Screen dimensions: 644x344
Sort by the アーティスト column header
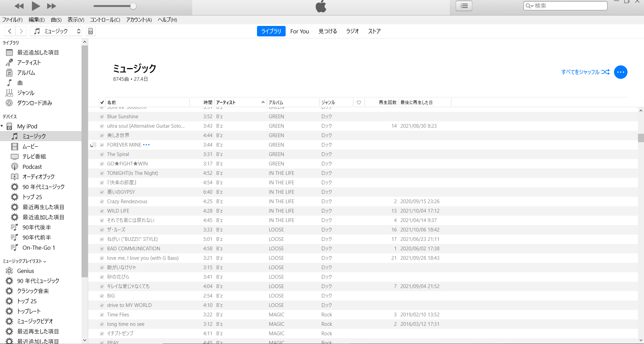(x=240, y=102)
